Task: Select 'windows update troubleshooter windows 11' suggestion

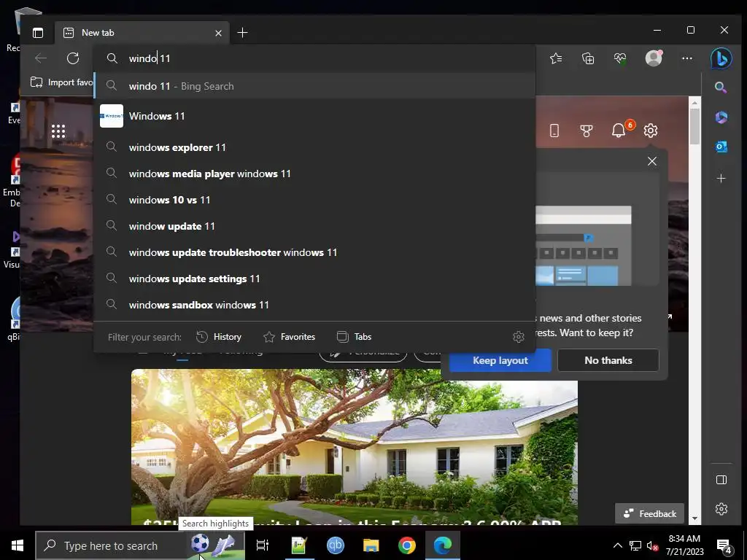Action: pyautogui.click(x=314, y=252)
